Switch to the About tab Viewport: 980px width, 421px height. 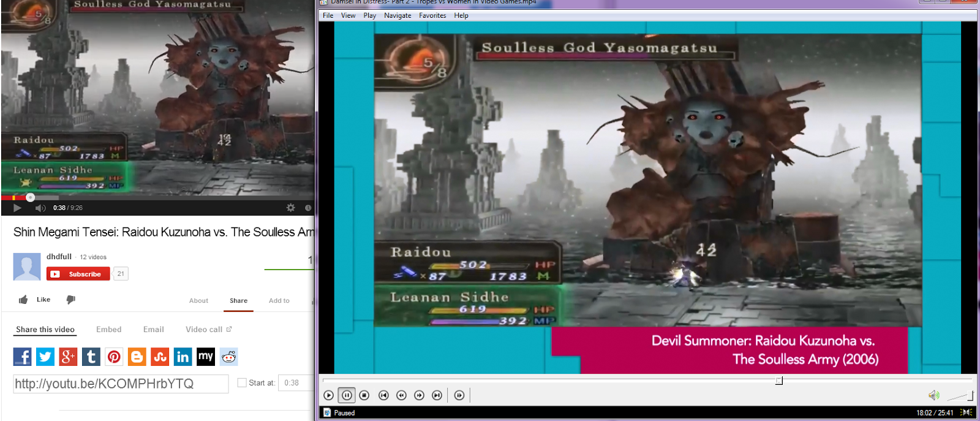click(198, 300)
